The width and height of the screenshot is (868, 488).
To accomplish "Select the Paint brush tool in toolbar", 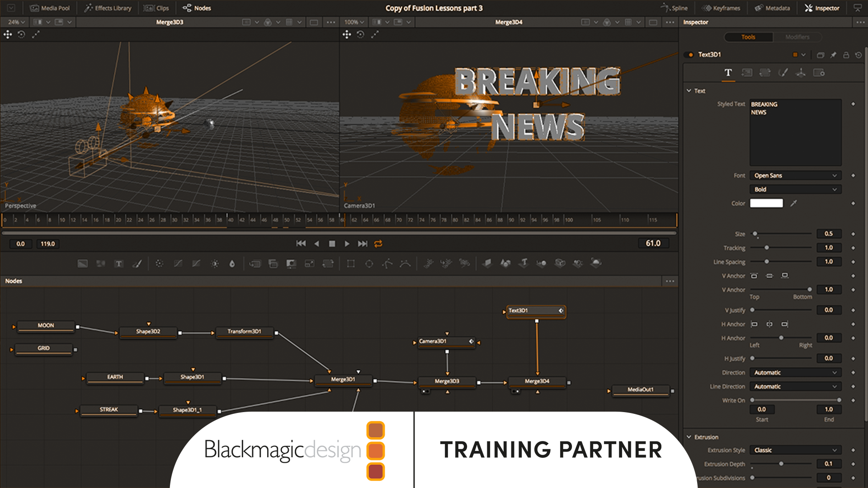I will (137, 263).
